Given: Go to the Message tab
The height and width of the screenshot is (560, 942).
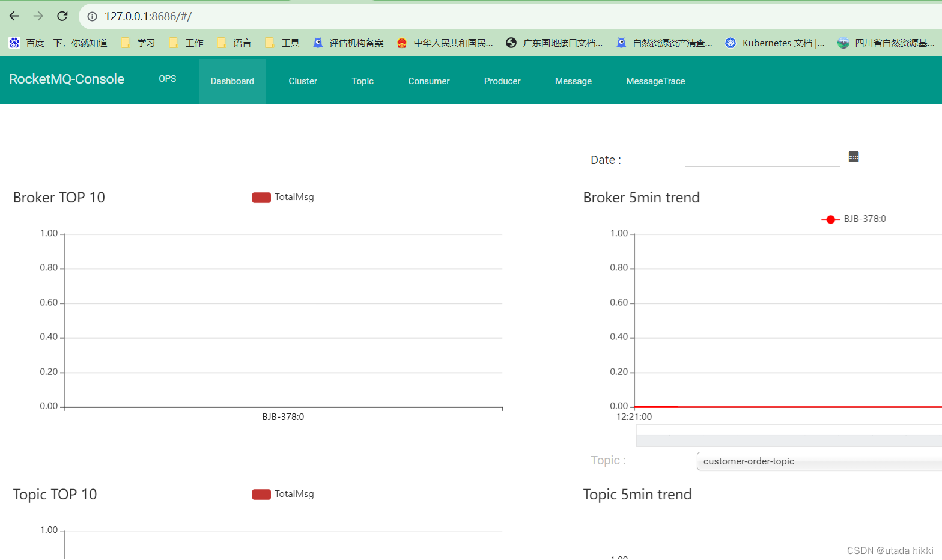Looking at the screenshot, I should coord(573,81).
